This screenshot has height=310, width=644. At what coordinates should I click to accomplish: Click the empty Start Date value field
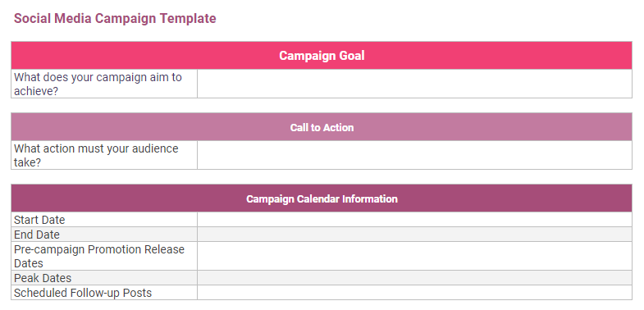tap(414, 220)
